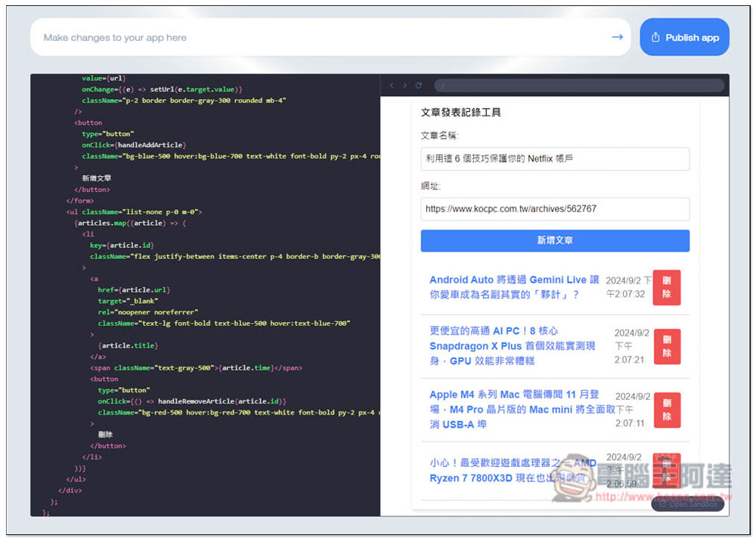Click code line value={url}
The height and width of the screenshot is (541, 756).
point(104,78)
